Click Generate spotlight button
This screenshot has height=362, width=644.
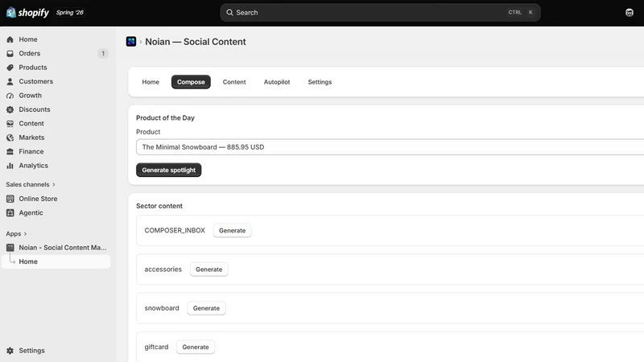[169, 170]
